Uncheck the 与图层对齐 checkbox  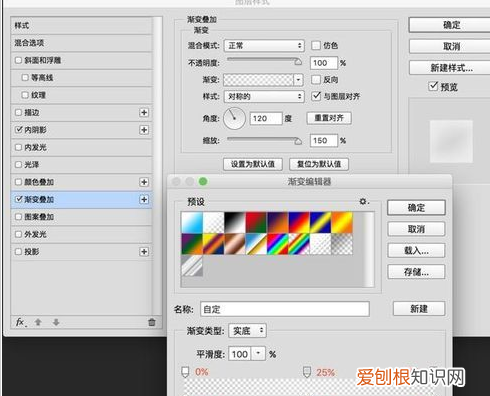[x=316, y=96]
